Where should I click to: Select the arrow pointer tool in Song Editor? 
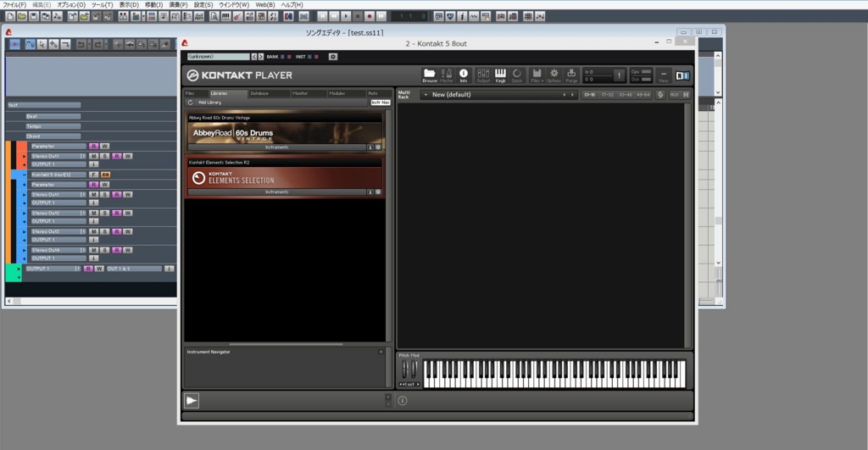click(42, 44)
